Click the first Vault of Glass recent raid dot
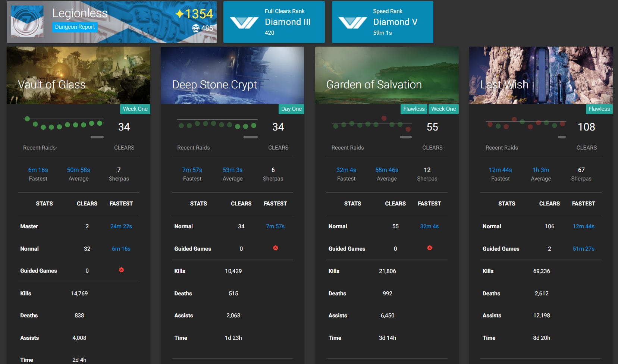This screenshot has width=618, height=364. point(27,119)
